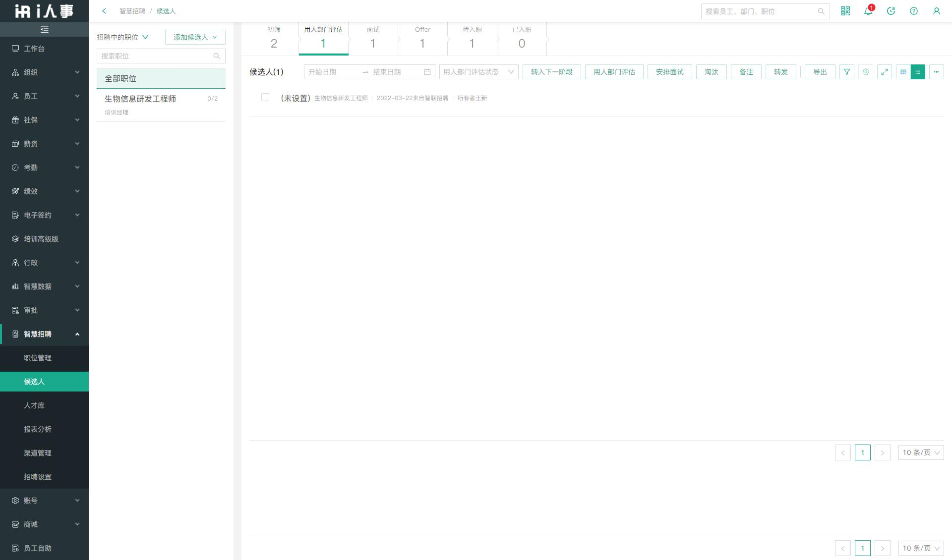Open the help question mark icon
This screenshot has height=560, width=952.
914,11
